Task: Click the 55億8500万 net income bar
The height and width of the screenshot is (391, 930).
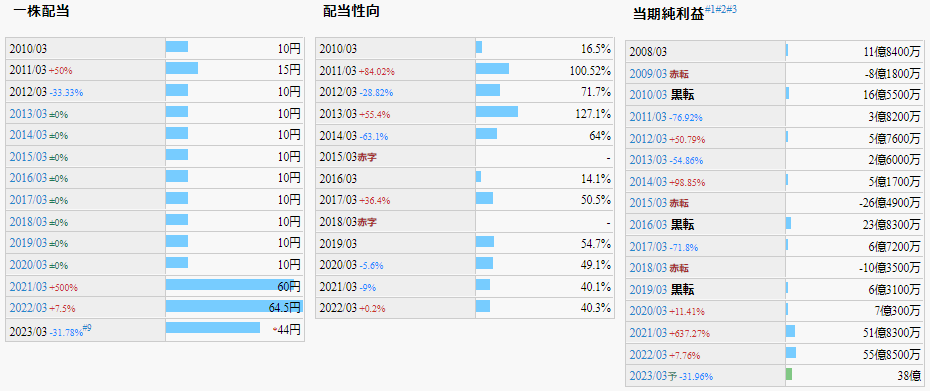Action: click(791, 352)
